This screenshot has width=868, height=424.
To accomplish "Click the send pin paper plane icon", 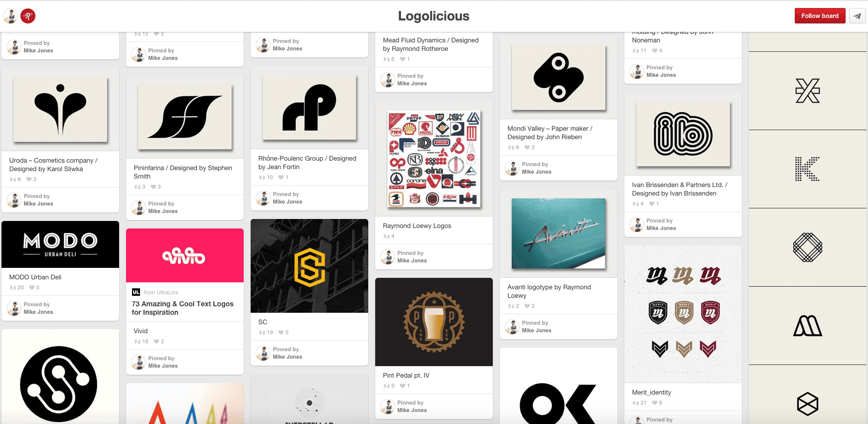I will pyautogui.click(x=858, y=16).
